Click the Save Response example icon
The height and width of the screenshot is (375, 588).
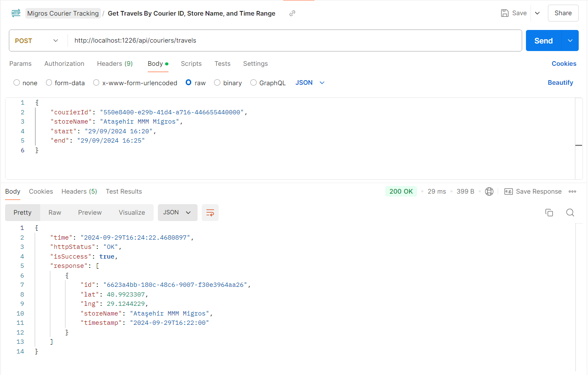click(509, 192)
